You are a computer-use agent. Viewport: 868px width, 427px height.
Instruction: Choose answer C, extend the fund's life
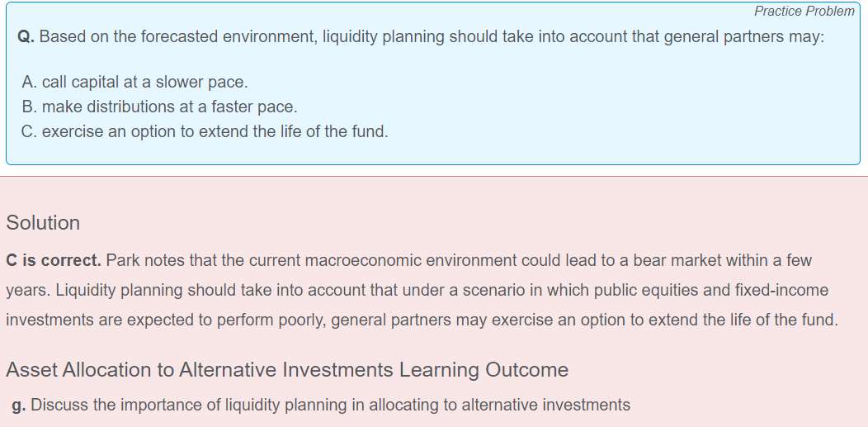tap(205, 131)
